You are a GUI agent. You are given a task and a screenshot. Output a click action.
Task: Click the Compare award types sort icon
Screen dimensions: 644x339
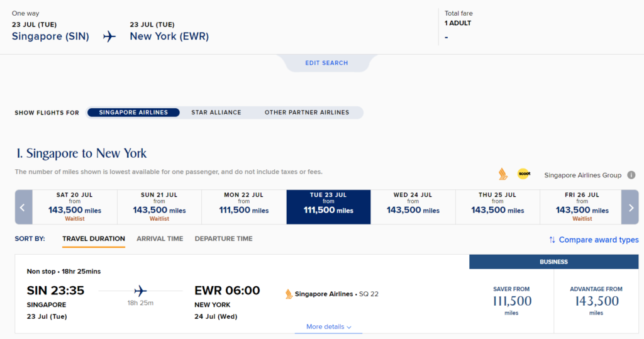click(552, 240)
